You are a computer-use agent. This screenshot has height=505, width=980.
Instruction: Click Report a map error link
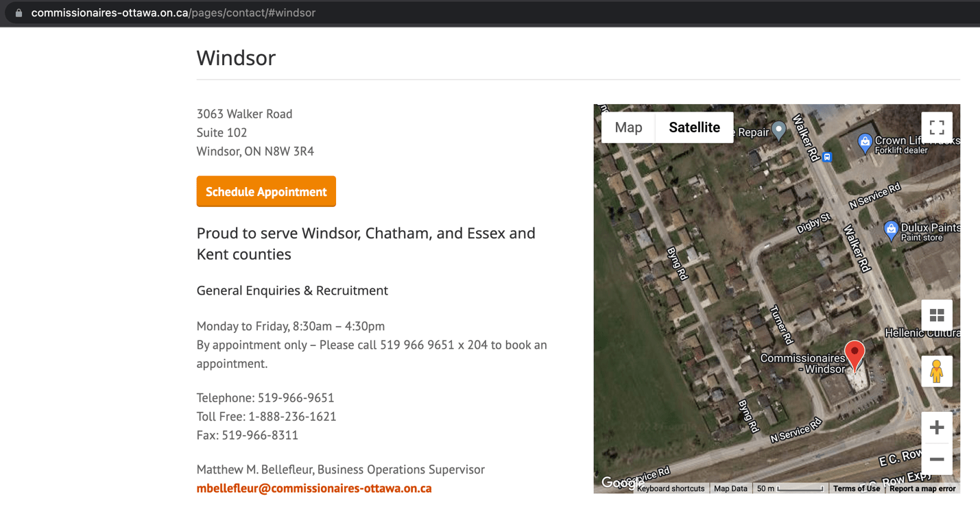[922, 489]
